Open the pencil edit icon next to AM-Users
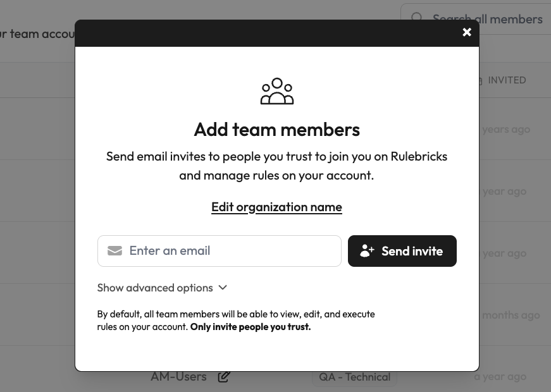 tap(224, 376)
